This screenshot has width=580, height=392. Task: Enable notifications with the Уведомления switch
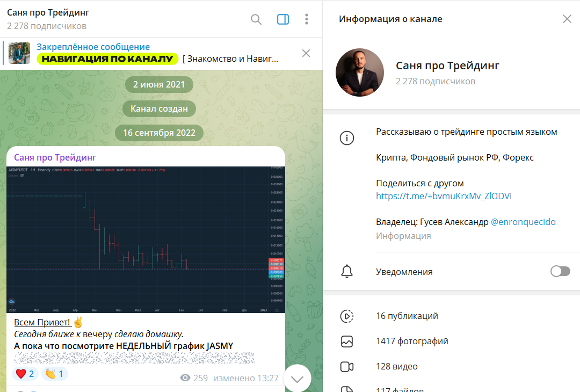560,272
